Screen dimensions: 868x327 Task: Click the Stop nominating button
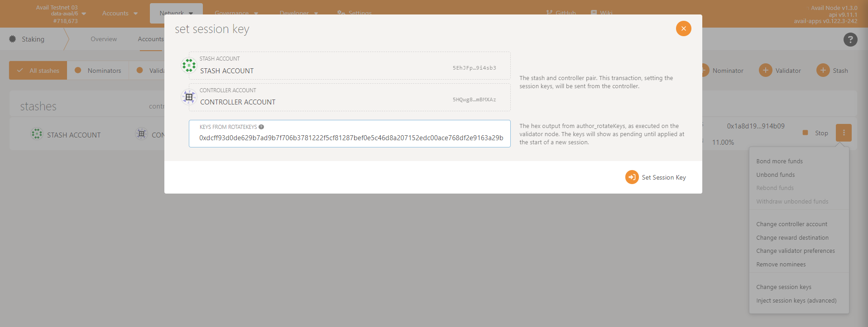click(x=815, y=133)
